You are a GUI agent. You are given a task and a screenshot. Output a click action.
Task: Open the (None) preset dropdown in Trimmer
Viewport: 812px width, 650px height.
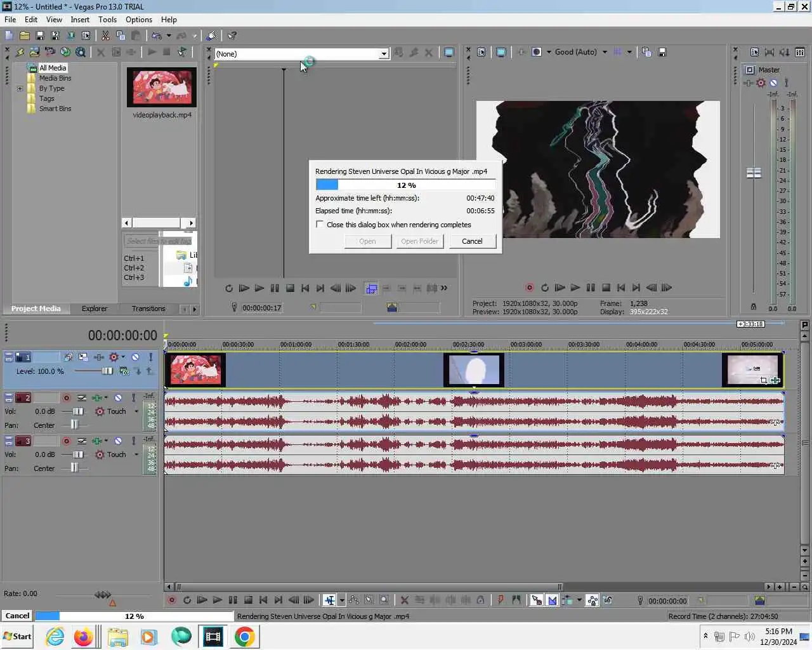[x=384, y=54]
